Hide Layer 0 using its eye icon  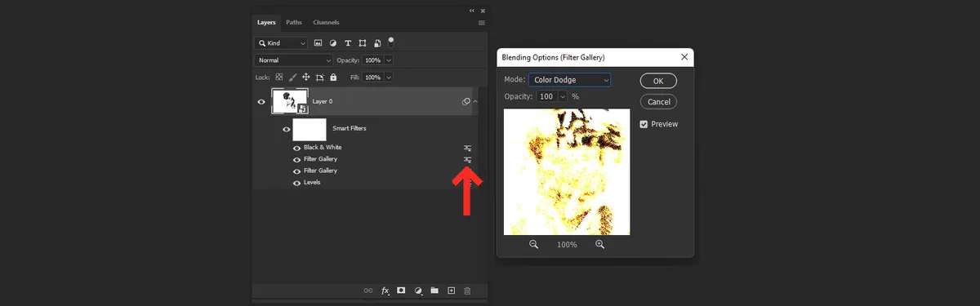[262, 102]
